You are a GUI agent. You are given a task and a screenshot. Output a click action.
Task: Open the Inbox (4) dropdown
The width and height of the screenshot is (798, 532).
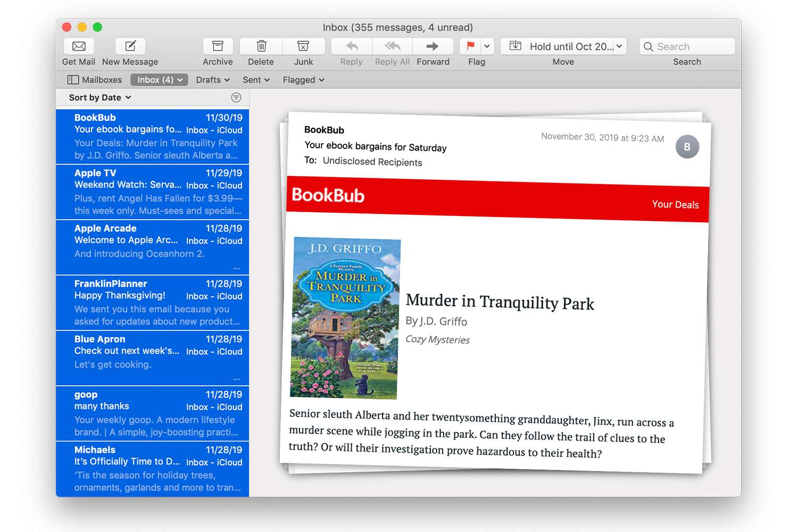(159, 80)
